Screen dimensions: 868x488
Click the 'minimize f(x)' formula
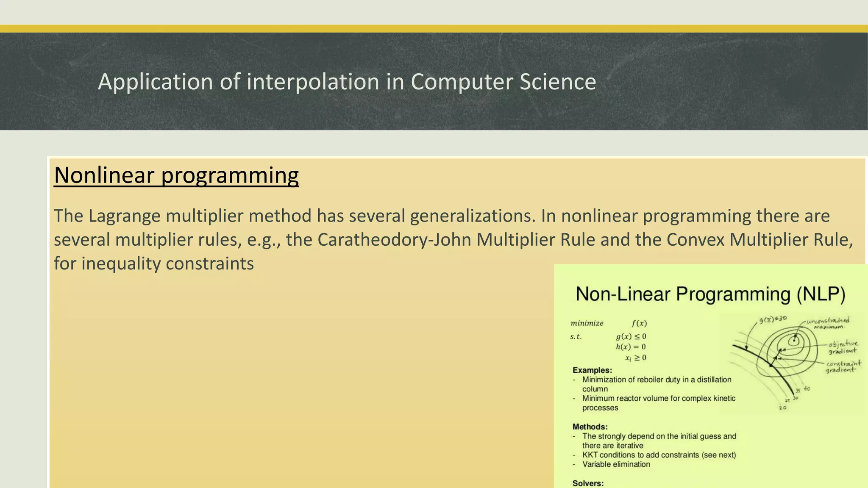click(x=609, y=323)
